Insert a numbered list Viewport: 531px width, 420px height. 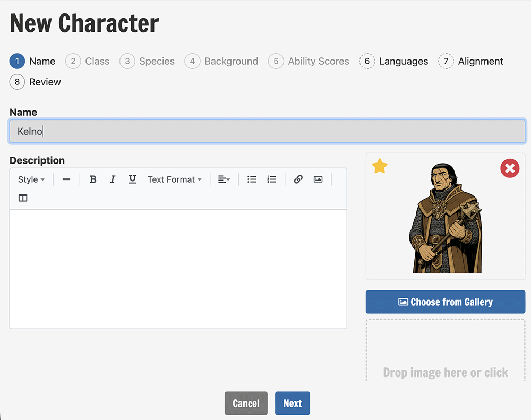(271, 179)
